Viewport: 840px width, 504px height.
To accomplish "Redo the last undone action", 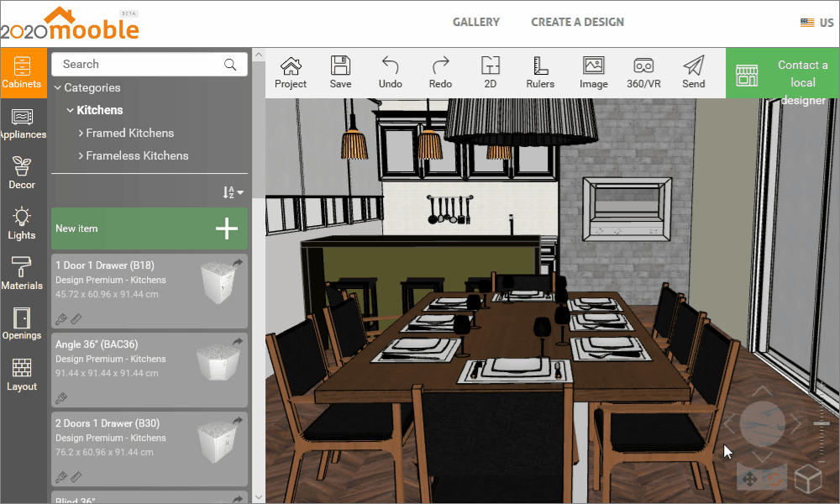I will pos(440,73).
